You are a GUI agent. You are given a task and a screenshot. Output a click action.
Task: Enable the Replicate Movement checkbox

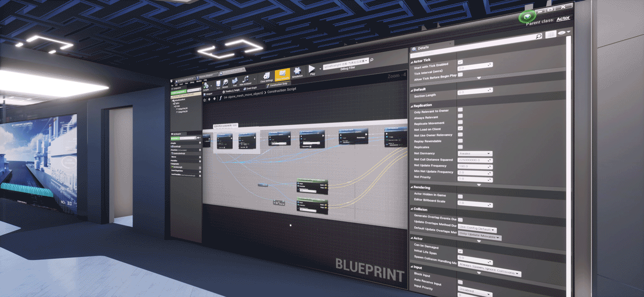[460, 122]
